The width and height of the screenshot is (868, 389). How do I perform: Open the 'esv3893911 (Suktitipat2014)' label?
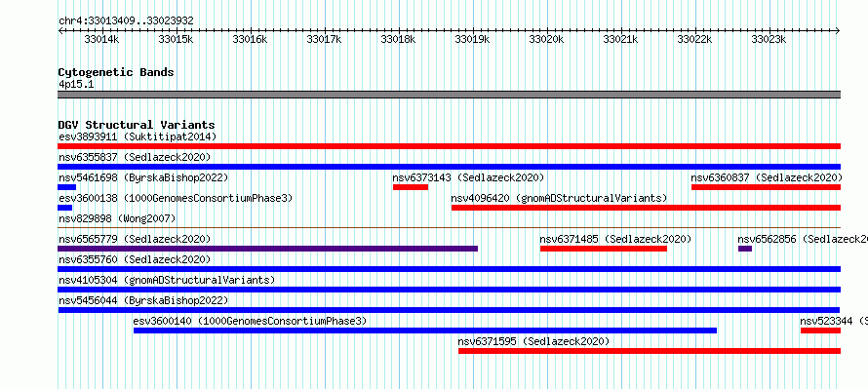click(138, 136)
